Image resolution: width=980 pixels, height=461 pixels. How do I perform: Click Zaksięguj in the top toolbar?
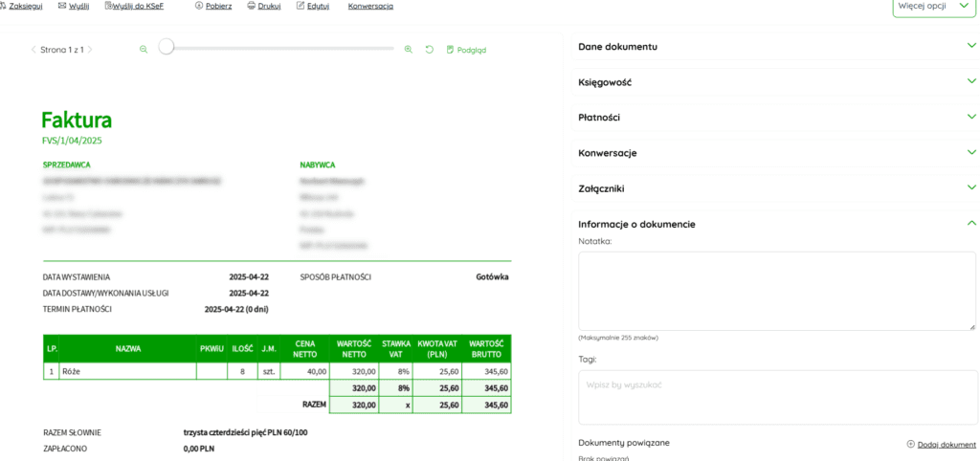[21, 6]
